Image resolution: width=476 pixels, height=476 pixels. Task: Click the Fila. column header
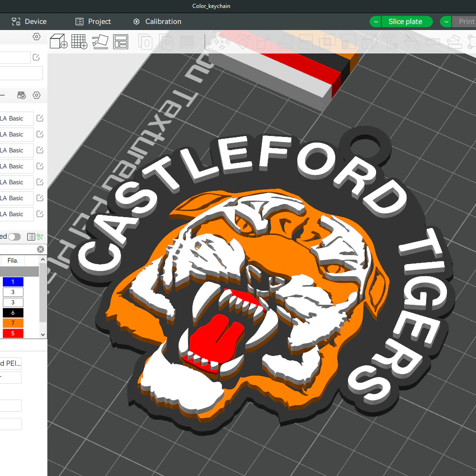pos(13,260)
